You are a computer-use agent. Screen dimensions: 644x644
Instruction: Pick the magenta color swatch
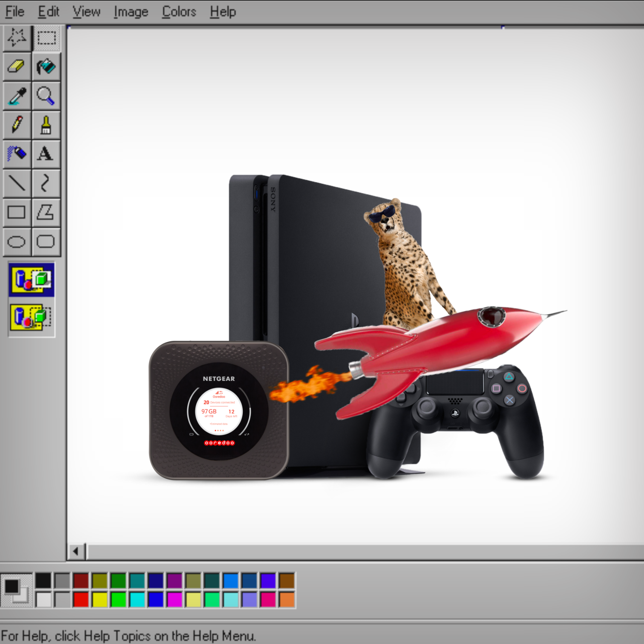[174, 599]
